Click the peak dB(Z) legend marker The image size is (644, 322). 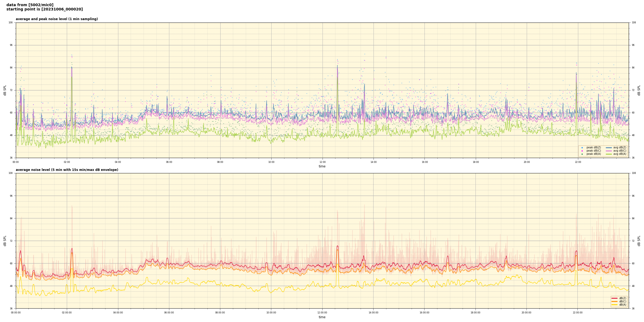[582, 148]
